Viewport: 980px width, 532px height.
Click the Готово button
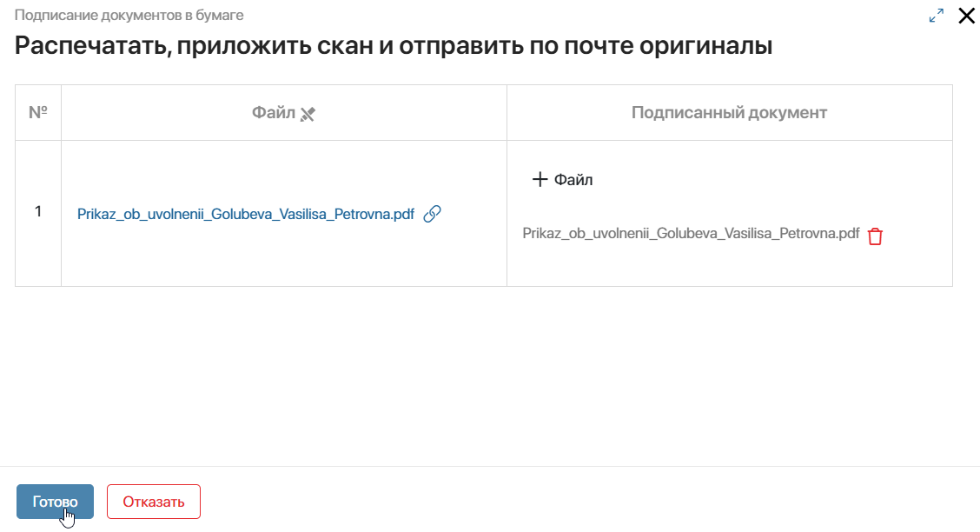tap(55, 502)
